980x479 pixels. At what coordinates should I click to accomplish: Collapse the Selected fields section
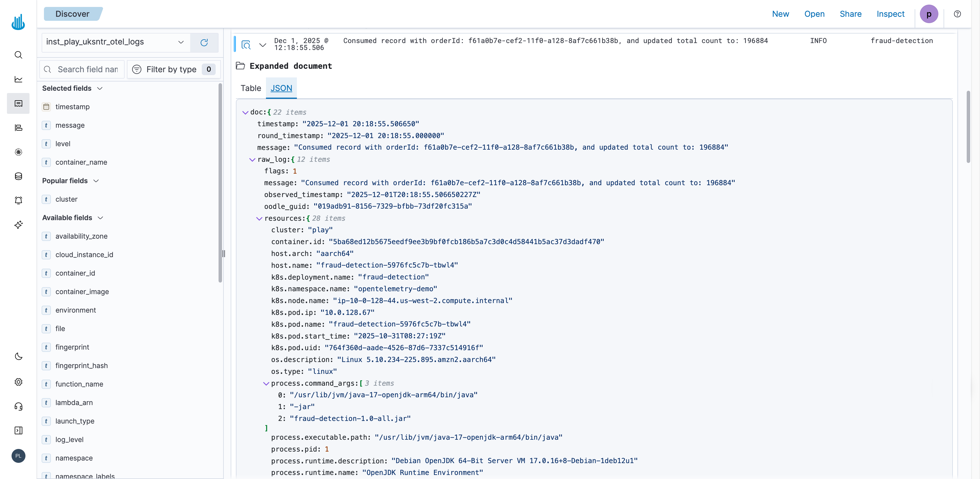tap(100, 88)
